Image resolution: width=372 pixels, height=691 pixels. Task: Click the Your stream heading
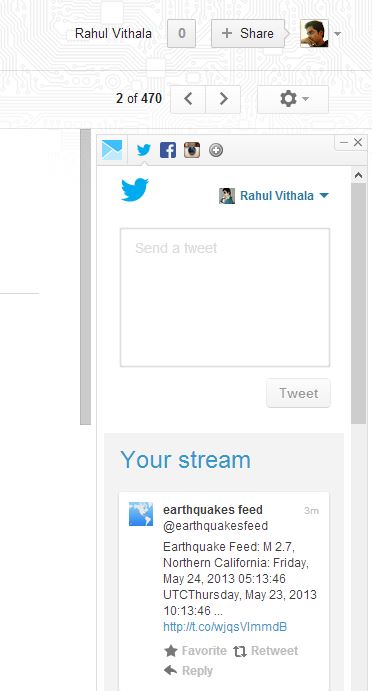186,460
